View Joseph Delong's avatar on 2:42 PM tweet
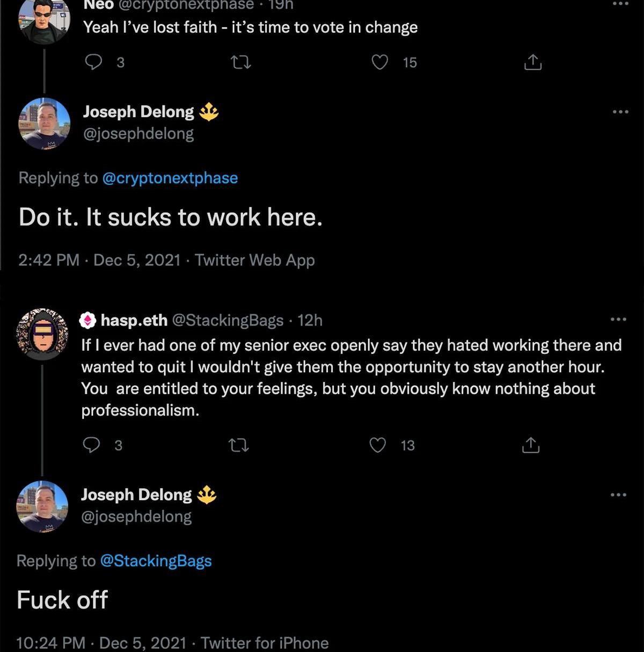 (45, 124)
